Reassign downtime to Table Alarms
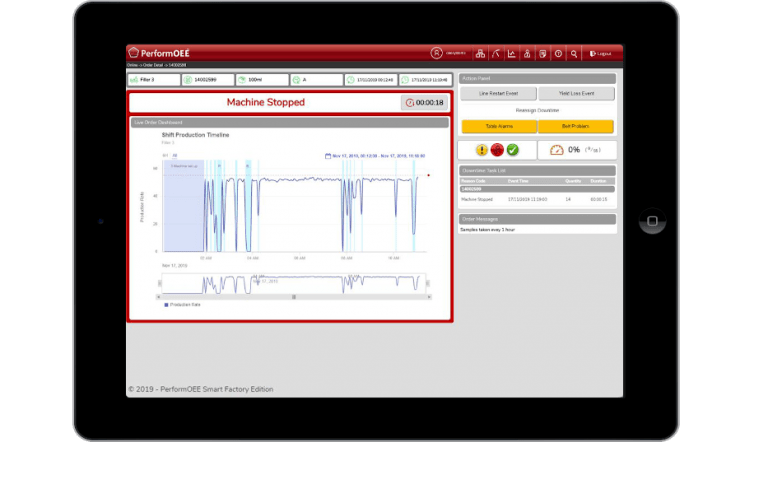 [499, 126]
